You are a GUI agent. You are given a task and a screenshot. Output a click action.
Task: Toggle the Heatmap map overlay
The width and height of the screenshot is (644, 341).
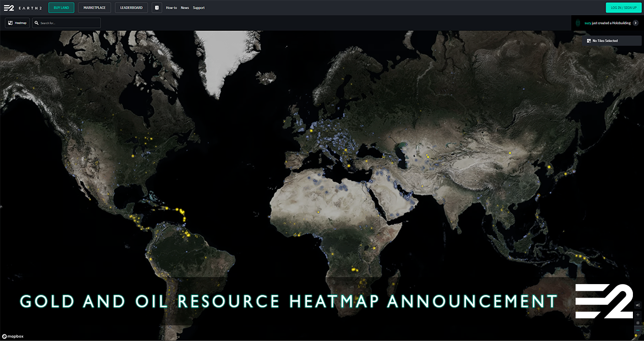pyautogui.click(x=18, y=23)
